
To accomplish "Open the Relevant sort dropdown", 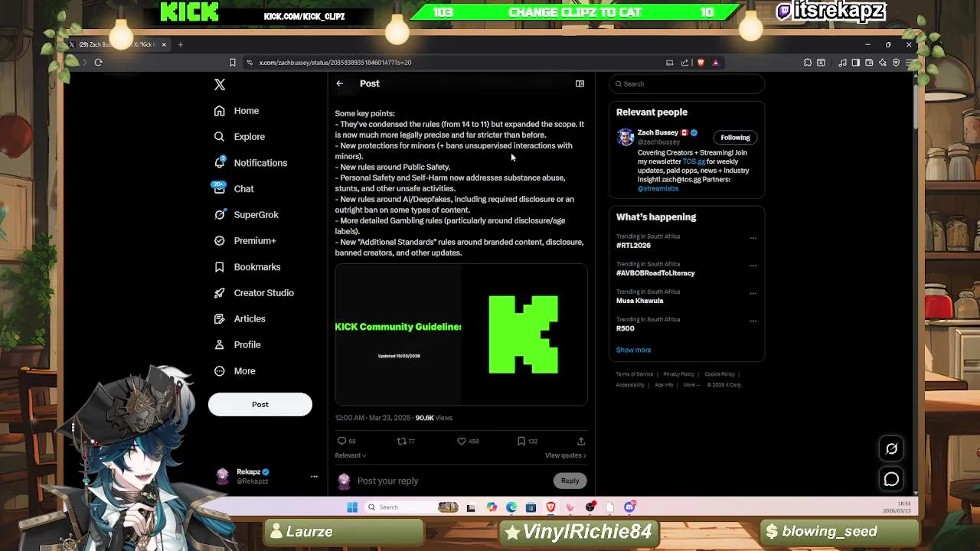I will click(351, 455).
